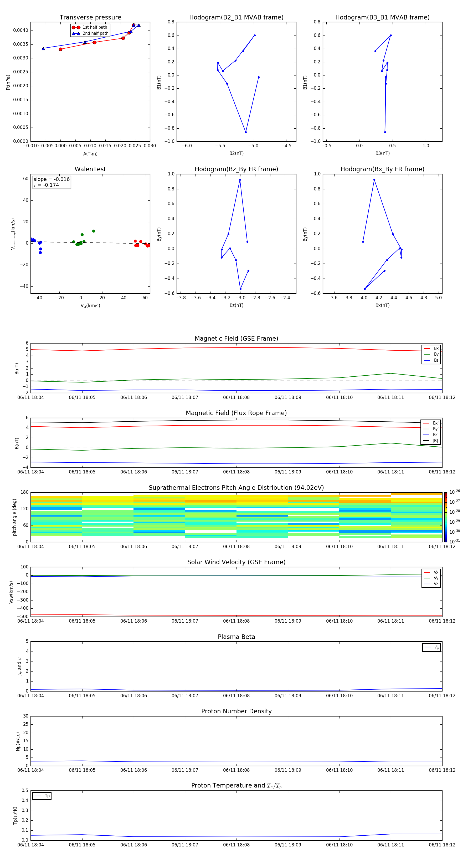Select the "slope = -0.016" annotation

pos(52,179)
